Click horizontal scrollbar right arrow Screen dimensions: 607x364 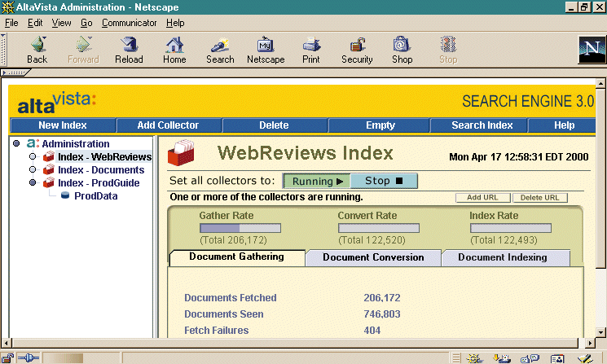(590, 343)
